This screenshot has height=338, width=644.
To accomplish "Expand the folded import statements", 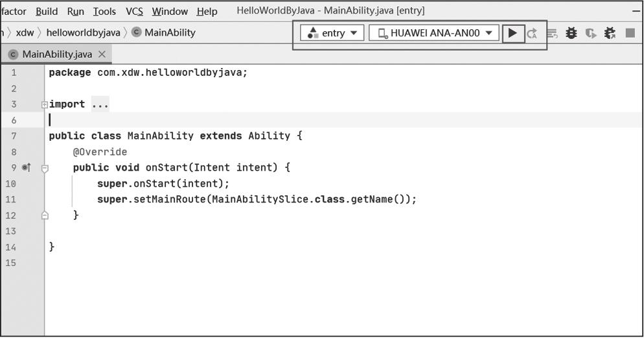I will [44, 104].
